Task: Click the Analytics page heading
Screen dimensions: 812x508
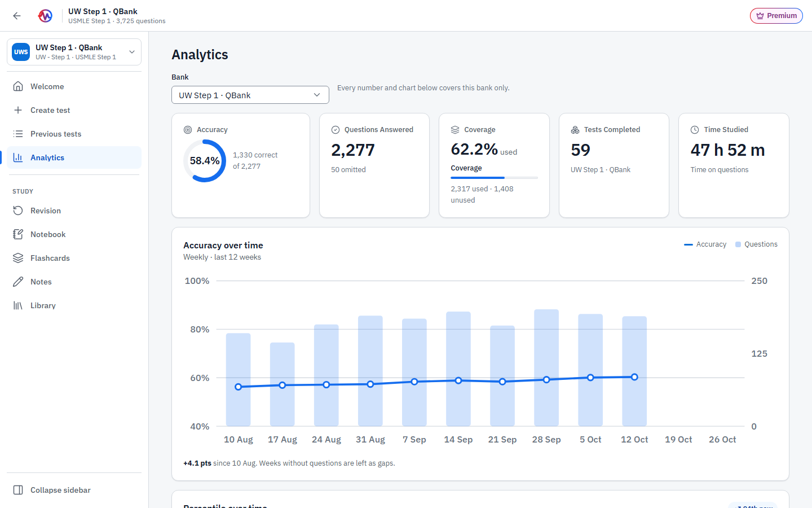Action: pyautogui.click(x=200, y=55)
